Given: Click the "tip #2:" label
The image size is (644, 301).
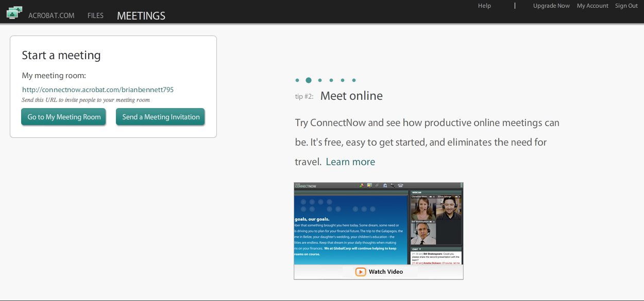Looking at the screenshot, I should pyautogui.click(x=304, y=96).
